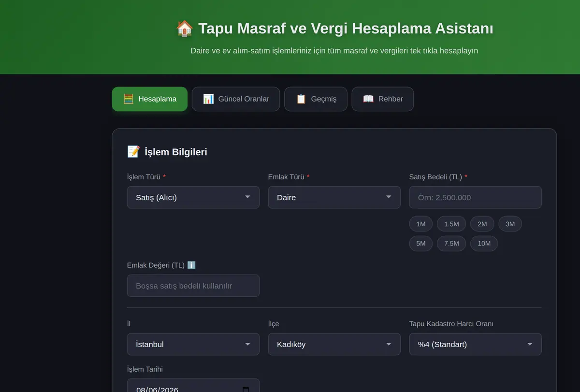Open the calendar picker in İşlem Tarihi
Viewport: 580px width, 392px height.
click(246, 390)
